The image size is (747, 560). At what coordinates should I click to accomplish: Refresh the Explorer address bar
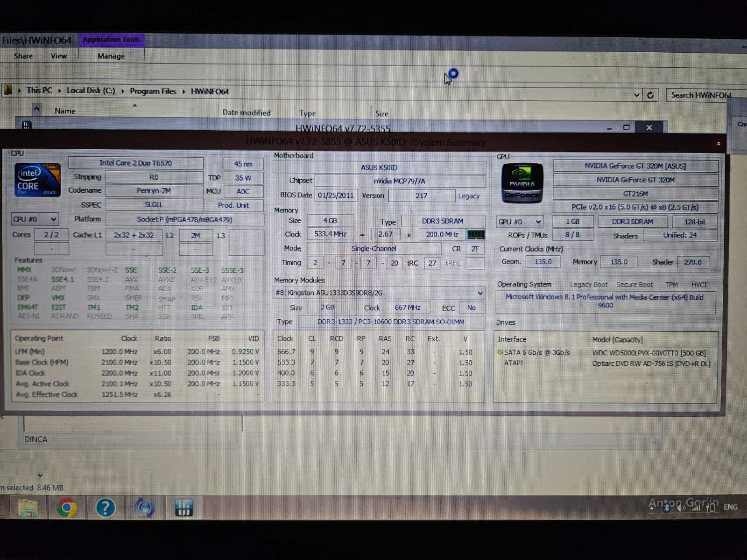[650, 95]
